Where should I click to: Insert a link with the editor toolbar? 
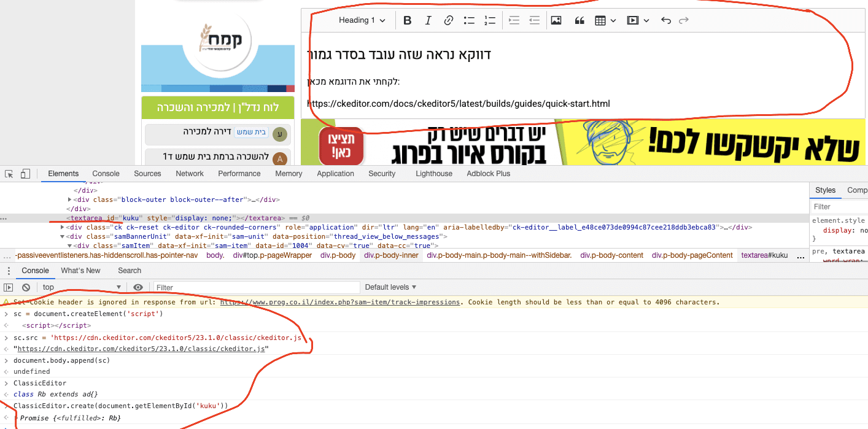pos(449,20)
